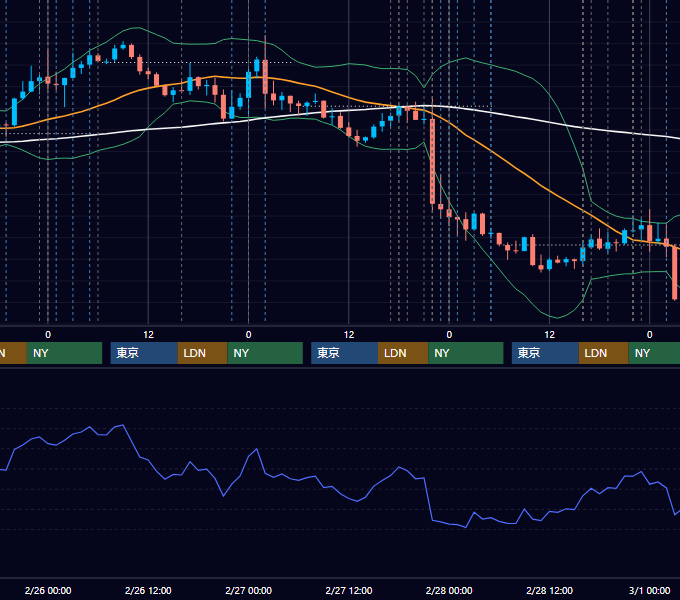The width and height of the screenshot is (680, 600).
Task: Click the 2/27 00:00 date label
Action: 248,590
